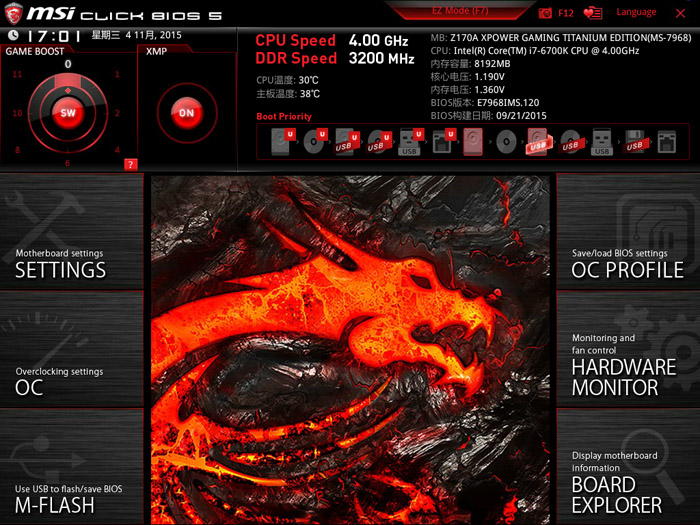Select the first hard disk boot device
Screen dimensions: 700x525
tap(280, 143)
